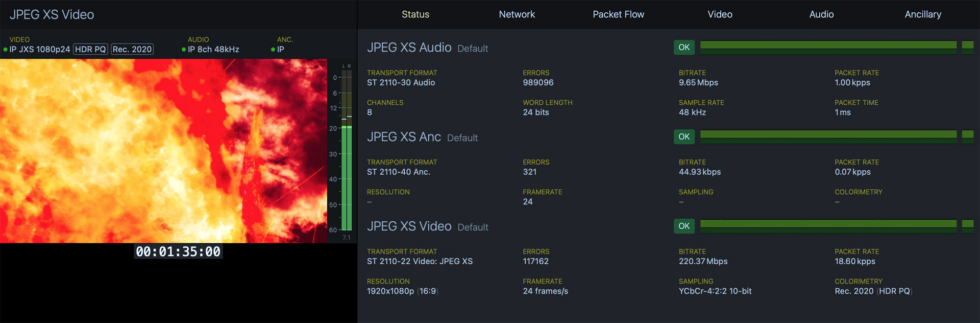Click the colorimetry value Rec. 2020 (HDR PQ)
This screenshot has width=980, height=323.
874,291
